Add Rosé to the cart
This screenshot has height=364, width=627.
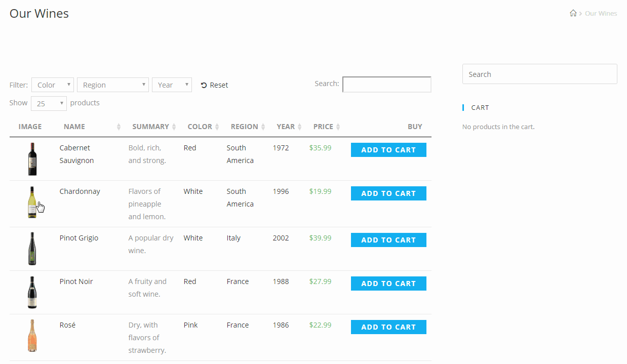click(388, 327)
